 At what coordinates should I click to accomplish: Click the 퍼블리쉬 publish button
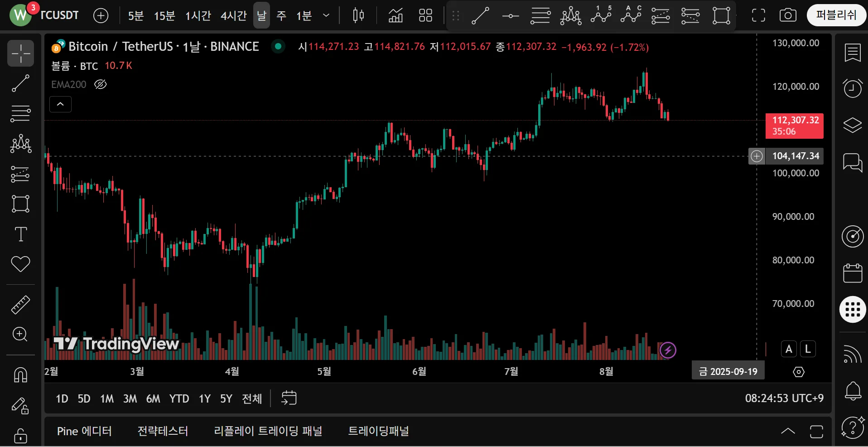836,15
